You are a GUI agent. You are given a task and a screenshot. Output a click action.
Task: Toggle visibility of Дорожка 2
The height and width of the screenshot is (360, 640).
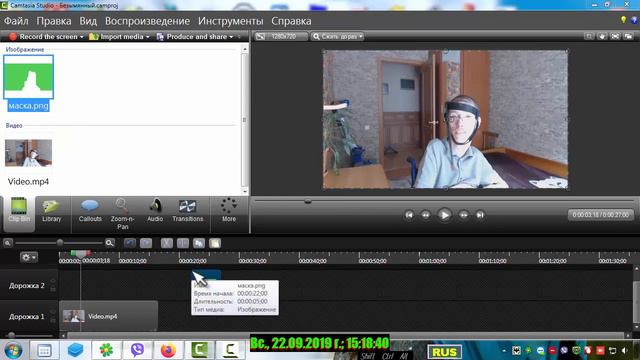click(53, 281)
